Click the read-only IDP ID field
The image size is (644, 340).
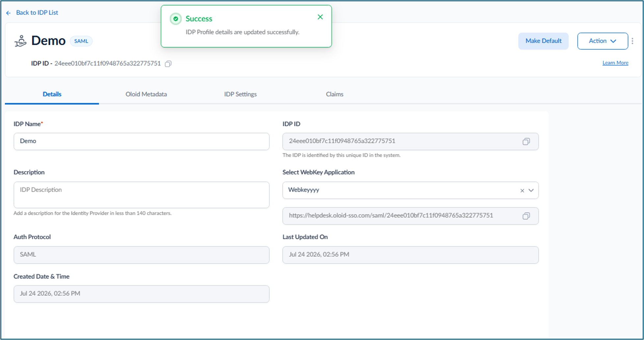tap(410, 142)
